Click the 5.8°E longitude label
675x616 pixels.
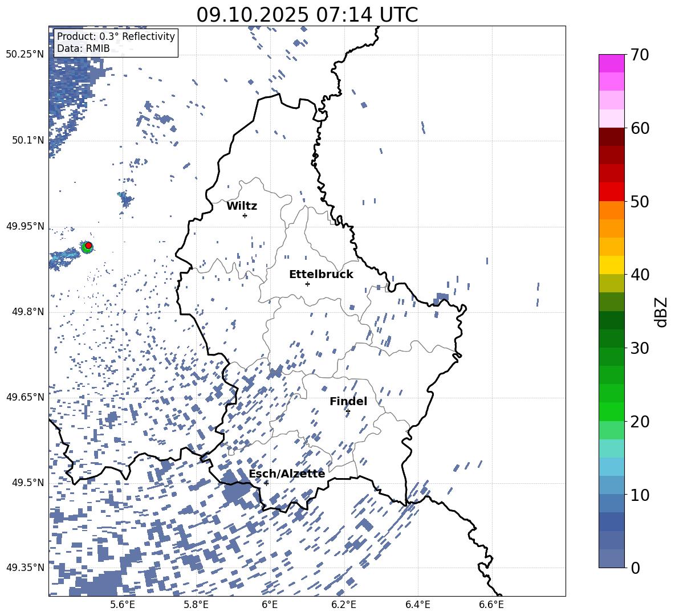click(196, 605)
